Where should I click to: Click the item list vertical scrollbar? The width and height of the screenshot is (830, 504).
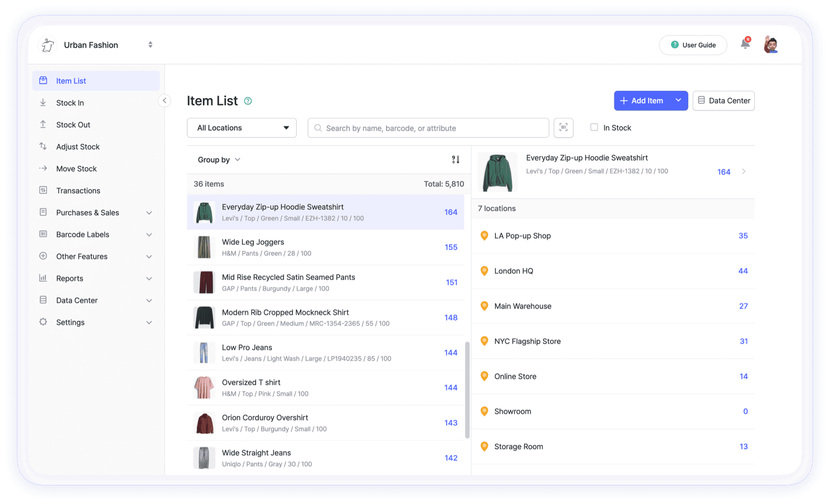tap(467, 390)
